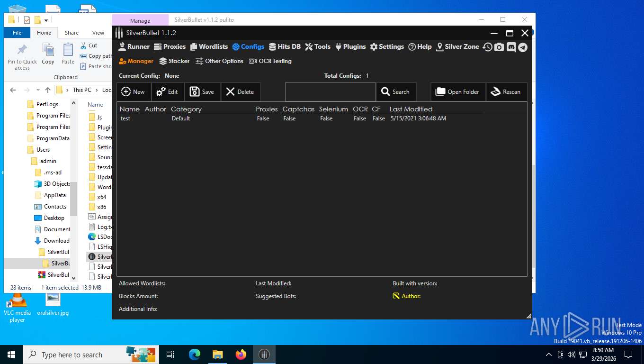Focus the config search input field
Screen dimensions: 644x364
coord(331,92)
